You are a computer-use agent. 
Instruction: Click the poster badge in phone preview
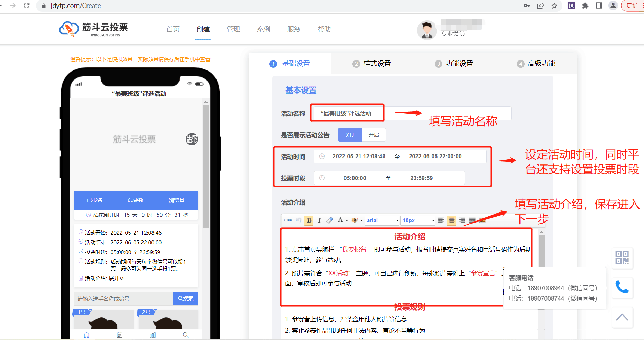[192, 139]
